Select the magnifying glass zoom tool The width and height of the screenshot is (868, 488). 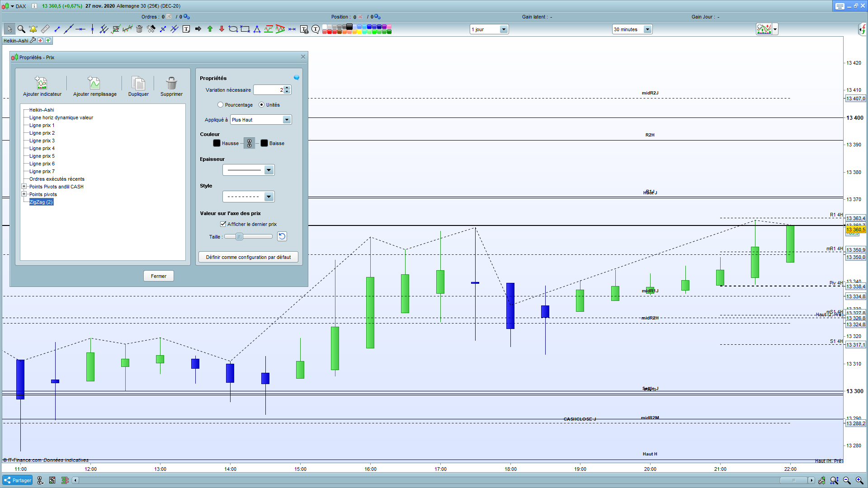click(21, 29)
